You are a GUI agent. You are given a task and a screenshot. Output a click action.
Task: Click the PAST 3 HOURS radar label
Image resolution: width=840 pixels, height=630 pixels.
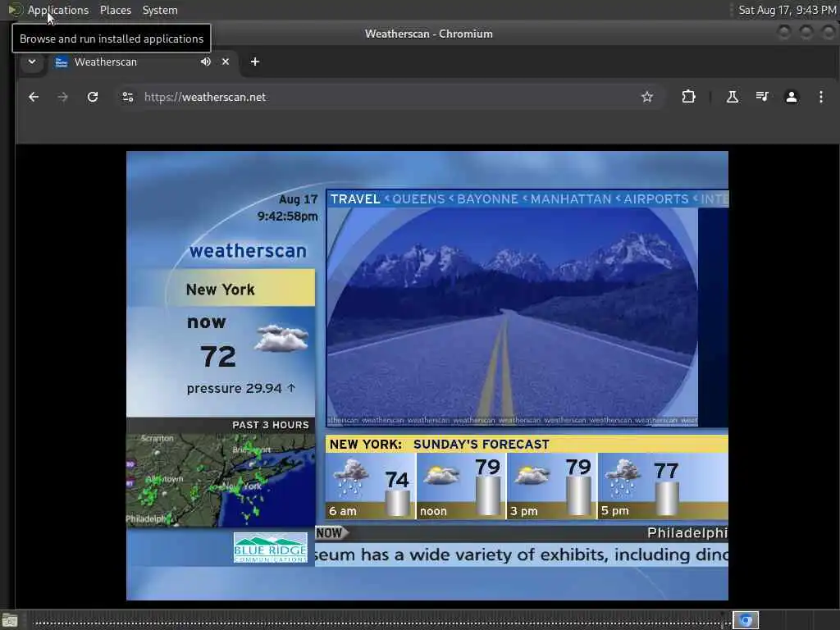[x=271, y=425]
